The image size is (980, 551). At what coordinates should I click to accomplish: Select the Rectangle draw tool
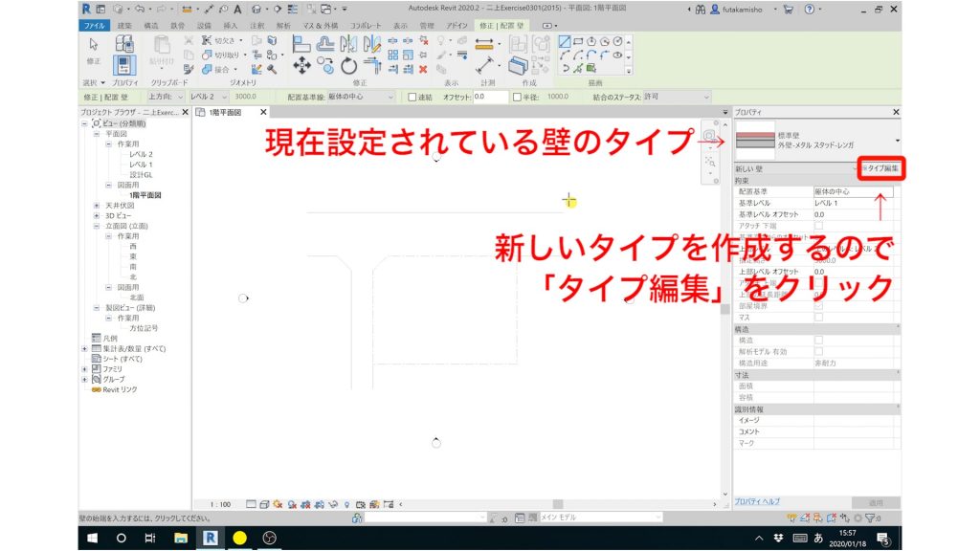[579, 42]
